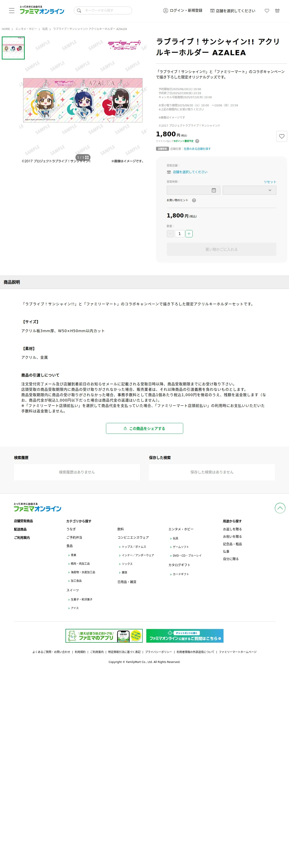Open shopping hints help icon
The height and width of the screenshot is (868, 289).
point(194,201)
